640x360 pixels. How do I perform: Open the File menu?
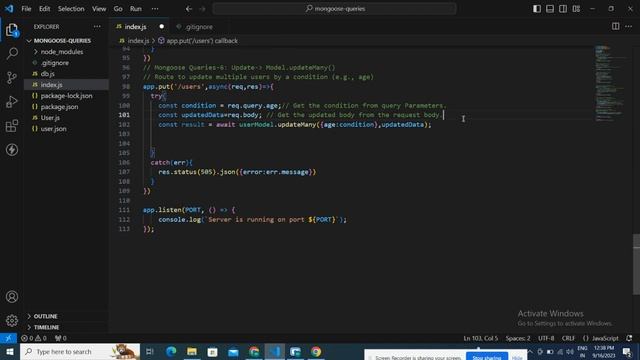tap(26, 9)
